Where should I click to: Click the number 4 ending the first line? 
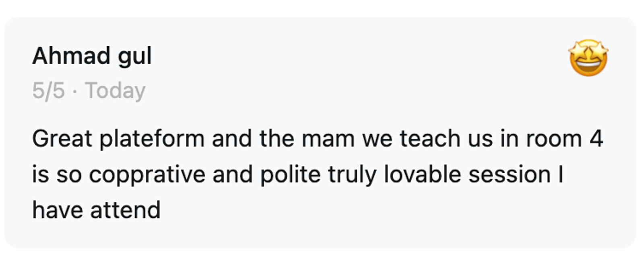point(596,139)
